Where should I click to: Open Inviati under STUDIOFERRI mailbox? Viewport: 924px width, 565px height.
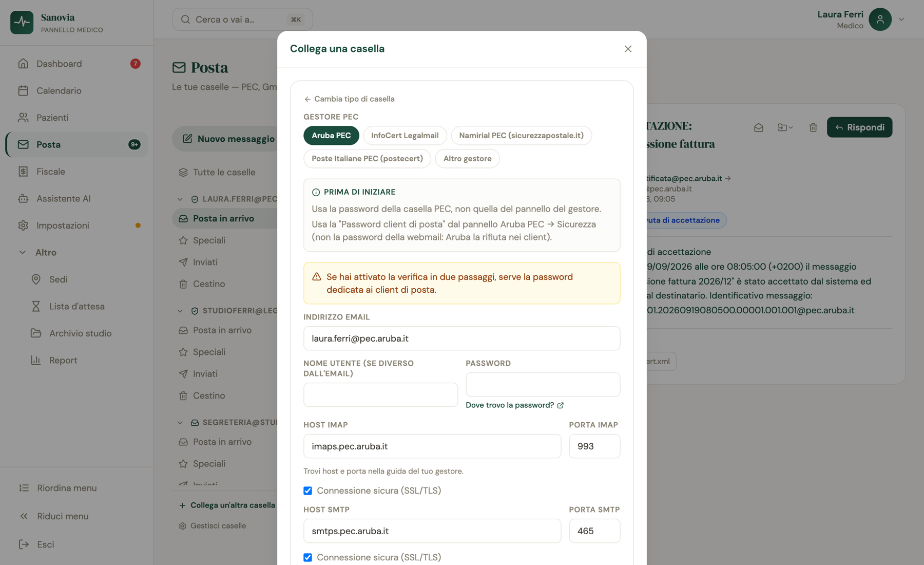224,374
